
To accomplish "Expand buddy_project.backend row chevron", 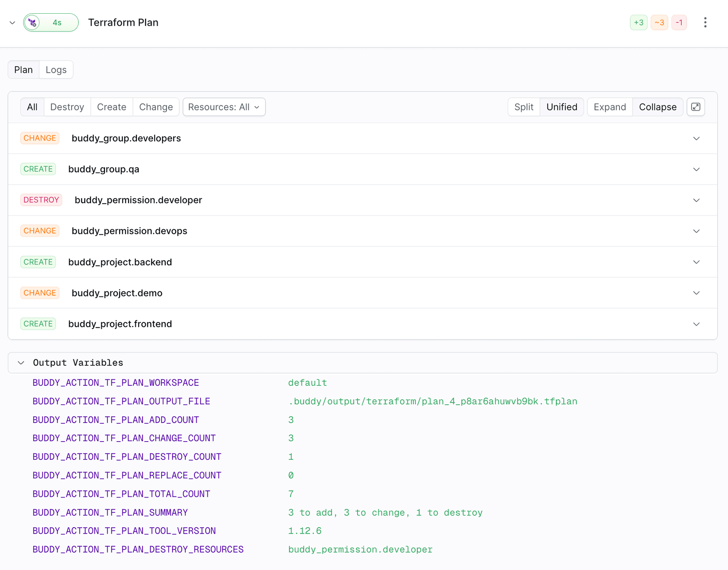I will 697,262.
